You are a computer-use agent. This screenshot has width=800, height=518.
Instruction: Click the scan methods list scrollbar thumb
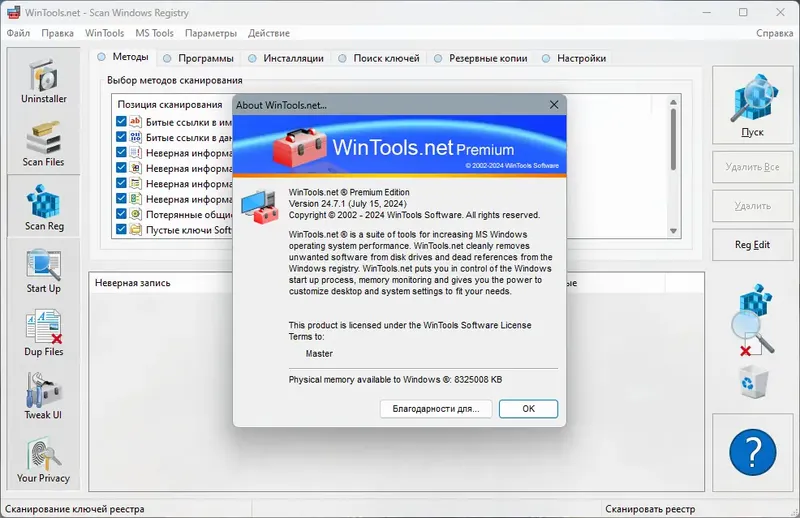coord(673,139)
